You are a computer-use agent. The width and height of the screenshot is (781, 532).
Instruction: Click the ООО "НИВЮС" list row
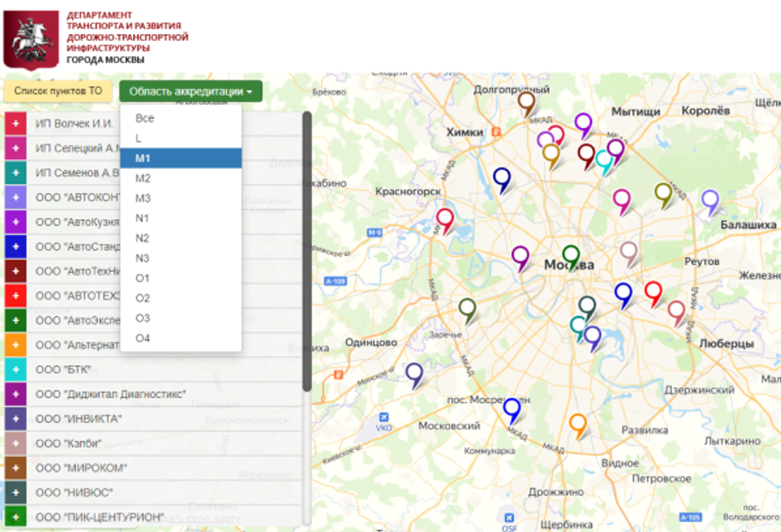[x=154, y=492]
